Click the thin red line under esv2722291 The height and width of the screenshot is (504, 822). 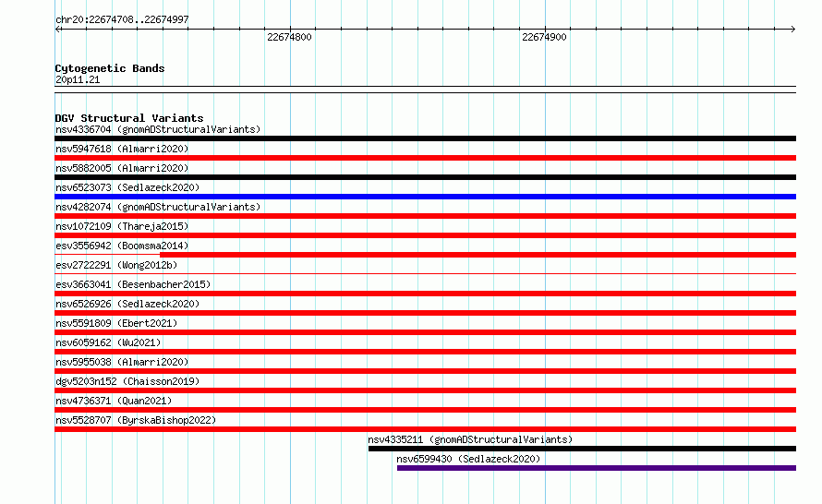coord(425,273)
